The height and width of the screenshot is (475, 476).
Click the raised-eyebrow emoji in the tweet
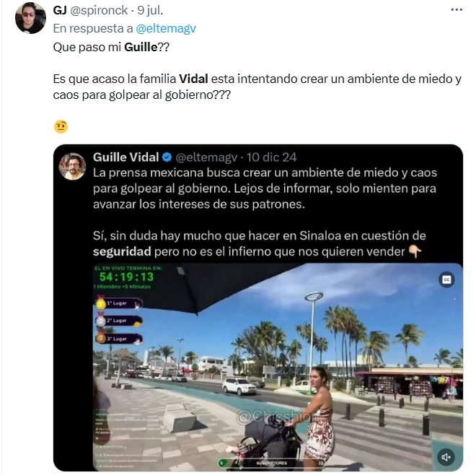coord(61,126)
